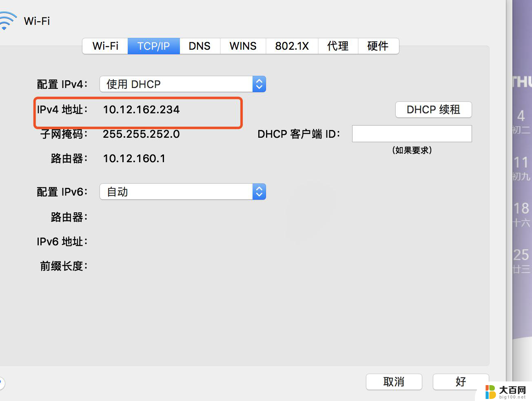Image resolution: width=532 pixels, height=401 pixels.
Task: Click the subnet mask 255.255.252.0
Action: tap(141, 134)
